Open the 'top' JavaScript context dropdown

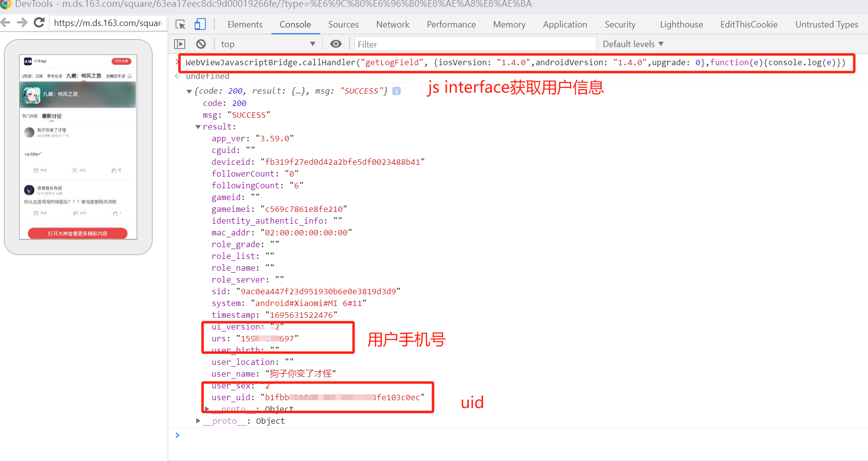(x=268, y=44)
